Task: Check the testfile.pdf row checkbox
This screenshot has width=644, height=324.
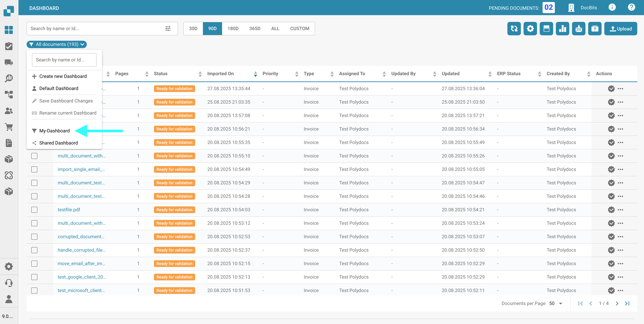Action: 34,210
